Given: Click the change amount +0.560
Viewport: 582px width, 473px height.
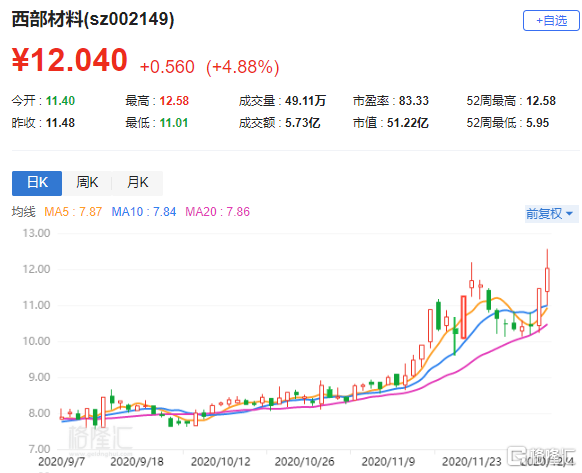Looking at the screenshot, I should 167,67.
